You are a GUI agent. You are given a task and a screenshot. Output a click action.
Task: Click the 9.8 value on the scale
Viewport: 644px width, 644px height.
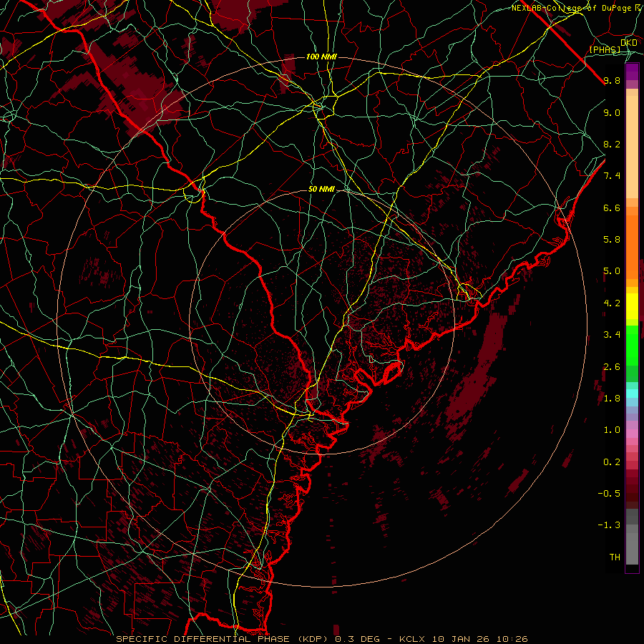tap(612, 81)
